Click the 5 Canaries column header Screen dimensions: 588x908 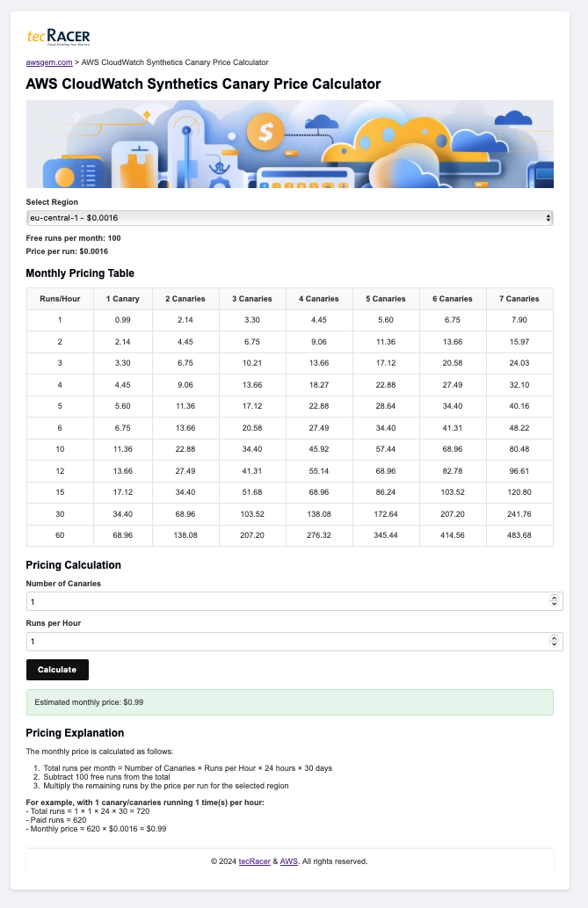click(386, 299)
